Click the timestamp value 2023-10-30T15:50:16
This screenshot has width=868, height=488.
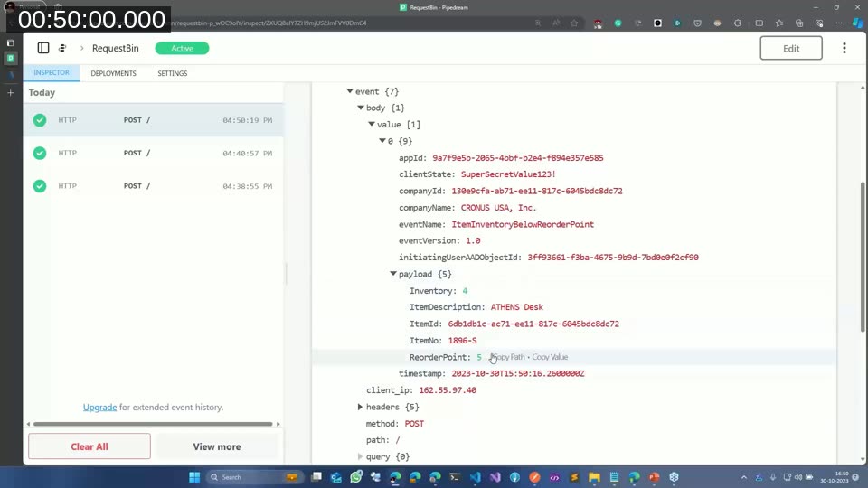tap(517, 373)
